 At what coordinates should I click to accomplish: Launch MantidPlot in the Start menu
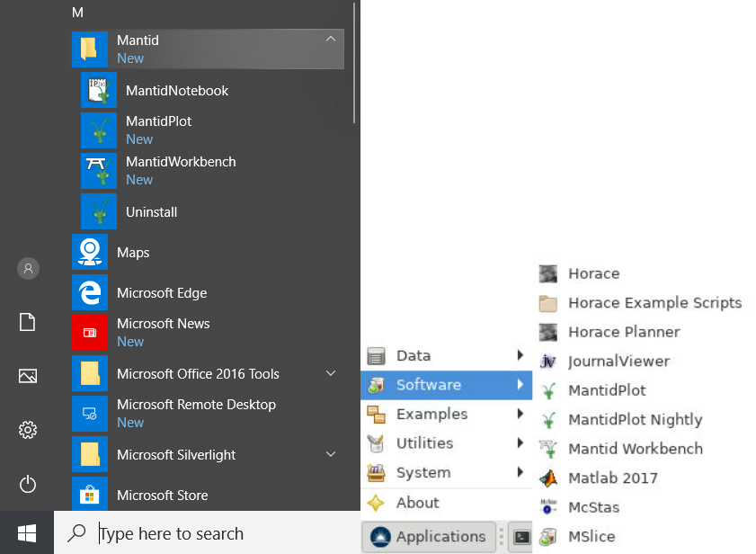tap(158, 121)
